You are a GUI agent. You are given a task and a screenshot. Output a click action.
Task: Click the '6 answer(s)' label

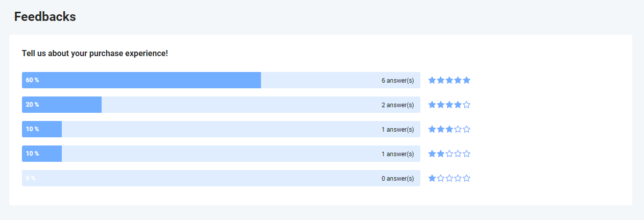pos(398,80)
